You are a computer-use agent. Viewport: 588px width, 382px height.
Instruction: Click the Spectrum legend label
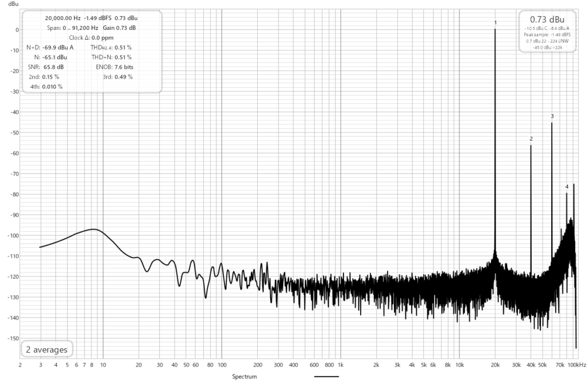(243, 377)
